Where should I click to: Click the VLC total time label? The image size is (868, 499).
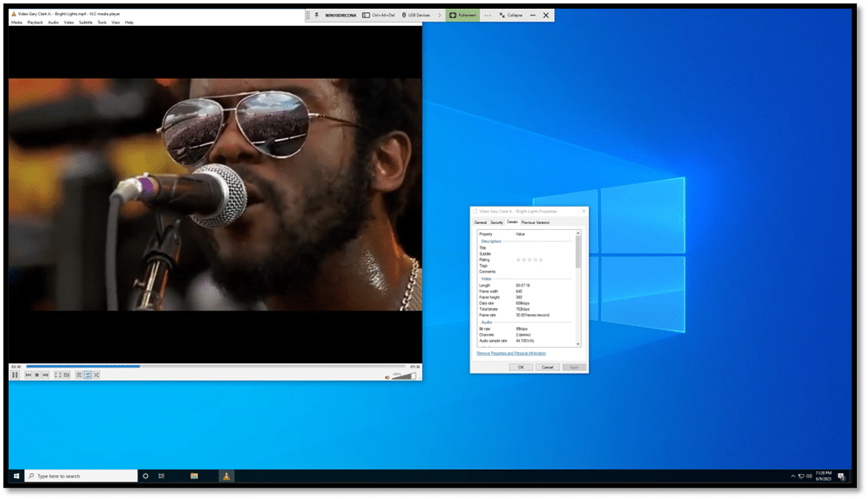(x=415, y=367)
